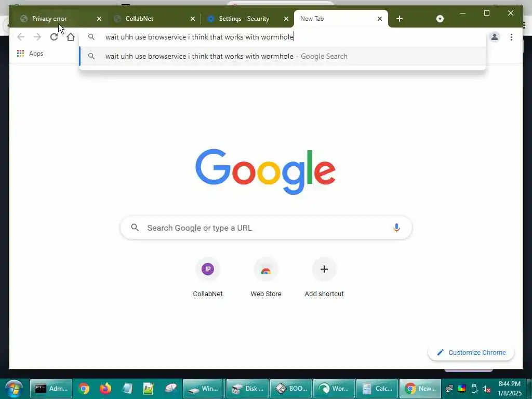Go to the Home page
The image size is (532, 399).
[71, 37]
